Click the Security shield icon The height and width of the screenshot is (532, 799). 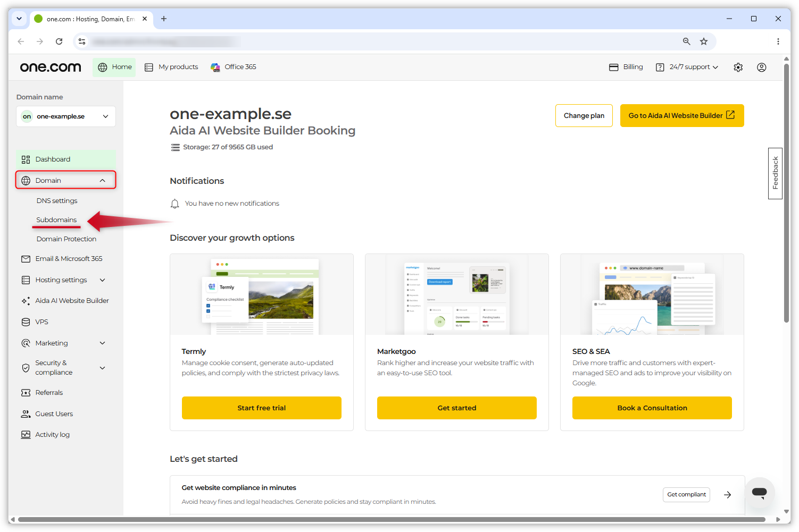click(x=26, y=368)
